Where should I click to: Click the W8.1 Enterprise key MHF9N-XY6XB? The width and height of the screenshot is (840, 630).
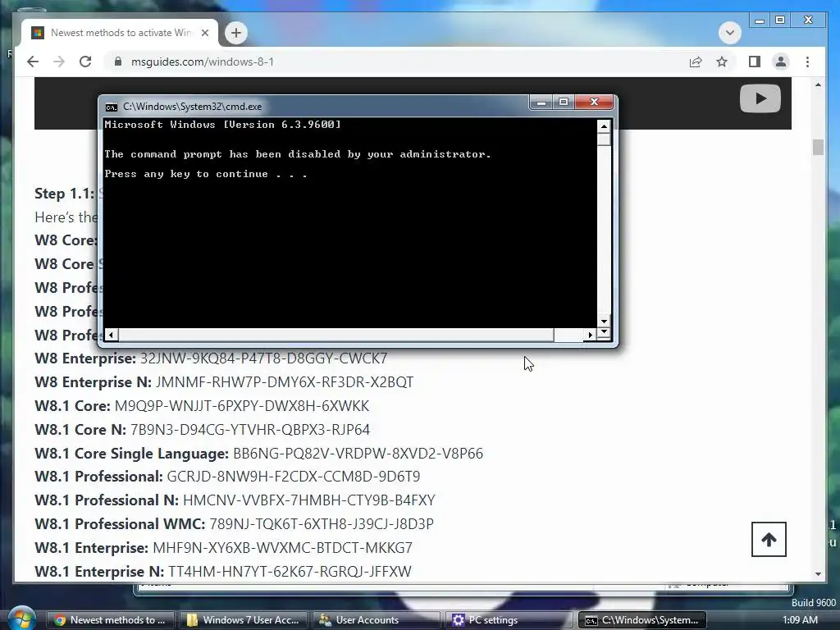(283, 547)
